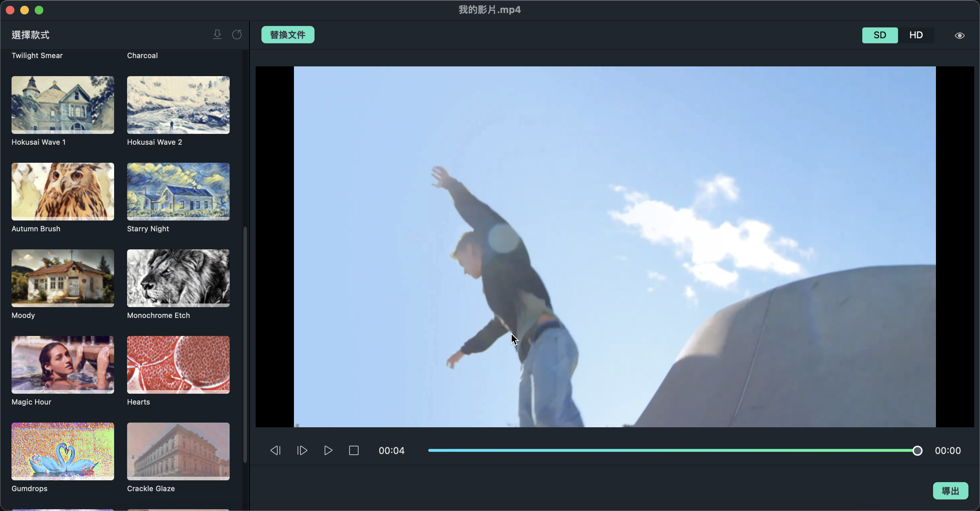Close the window with red button
Screen dimensions: 980x511
[10, 10]
